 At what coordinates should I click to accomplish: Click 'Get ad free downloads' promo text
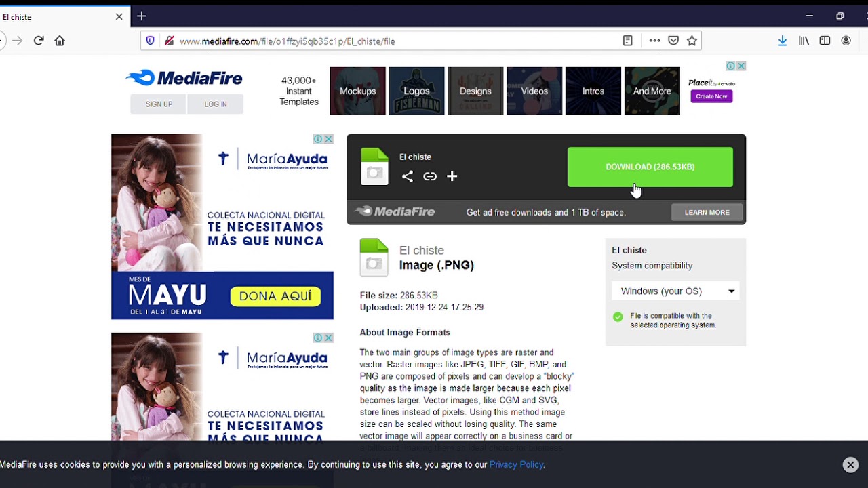(546, 212)
